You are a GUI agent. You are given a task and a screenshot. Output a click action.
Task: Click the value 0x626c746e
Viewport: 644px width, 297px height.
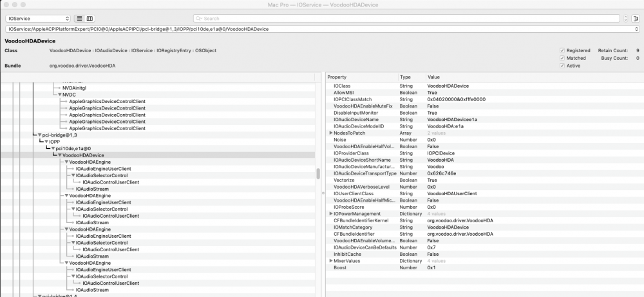pos(442,173)
